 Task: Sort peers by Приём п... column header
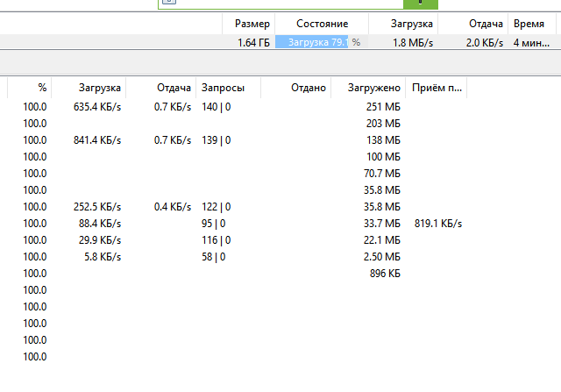point(437,88)
